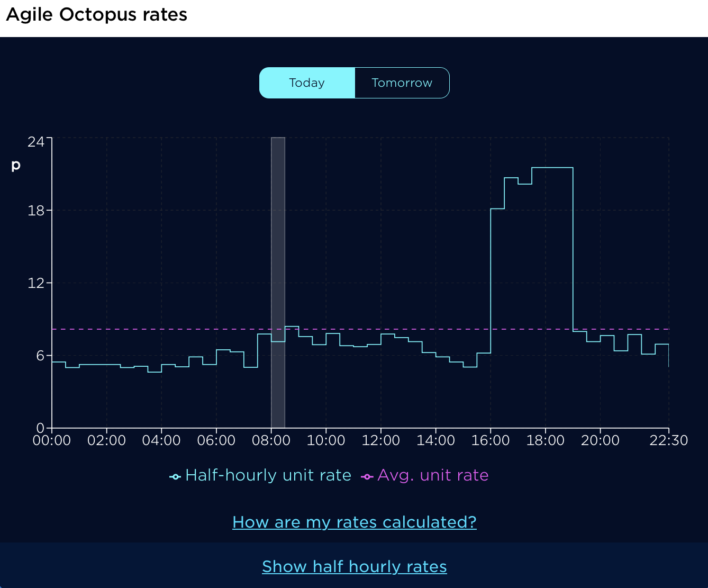Toggle the Avg. unit rate series visibility
The height and width of the screenshot is (588, 708).
(433, 475)
